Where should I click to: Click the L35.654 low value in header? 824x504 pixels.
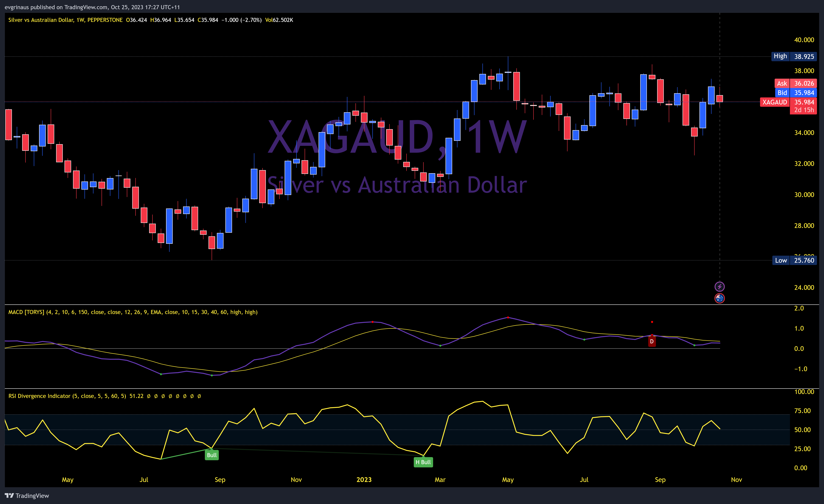coord(184,20)
